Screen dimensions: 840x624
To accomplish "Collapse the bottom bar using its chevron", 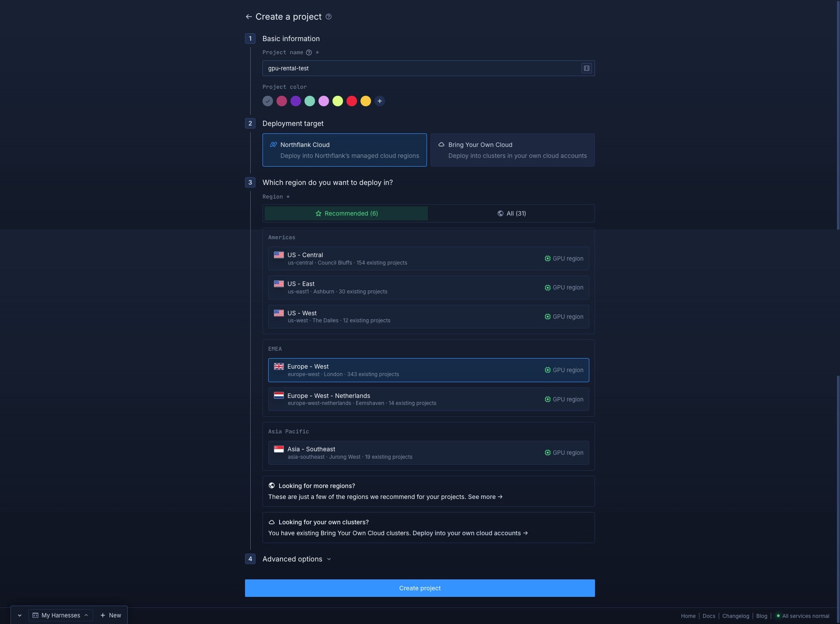I will (x=20, y=615).
